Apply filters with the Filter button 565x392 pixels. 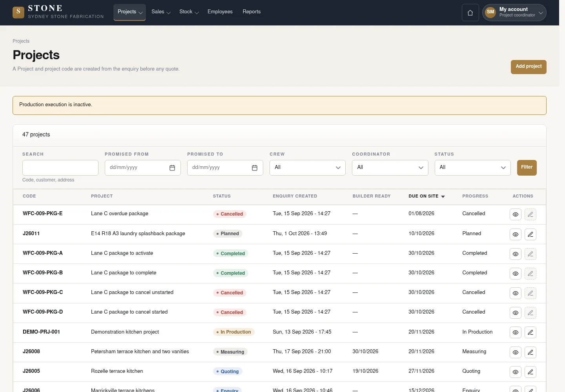pyautogui.click(x=527, y=168)
